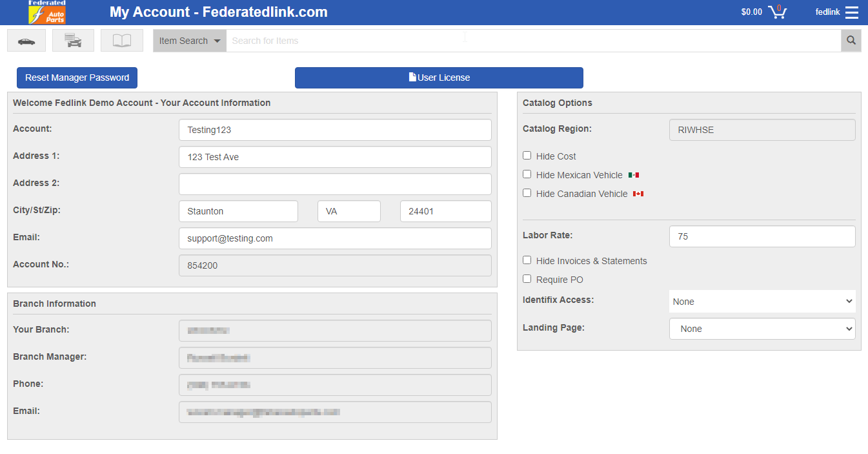Open vehicle lookup car icon
Viewport: 868px width, 454px height.
point(26,41)
